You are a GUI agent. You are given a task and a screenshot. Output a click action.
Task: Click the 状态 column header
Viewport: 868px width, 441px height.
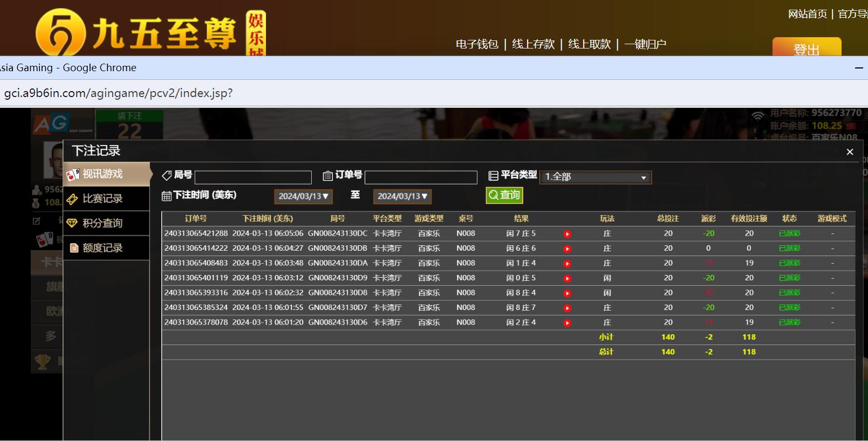click(789, 219)
